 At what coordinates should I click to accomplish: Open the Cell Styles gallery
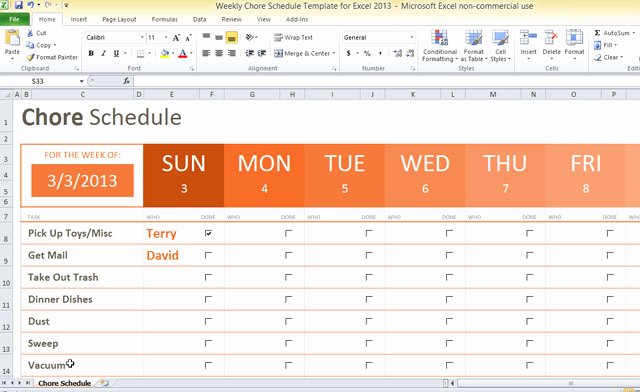click(x=500, y=46)
